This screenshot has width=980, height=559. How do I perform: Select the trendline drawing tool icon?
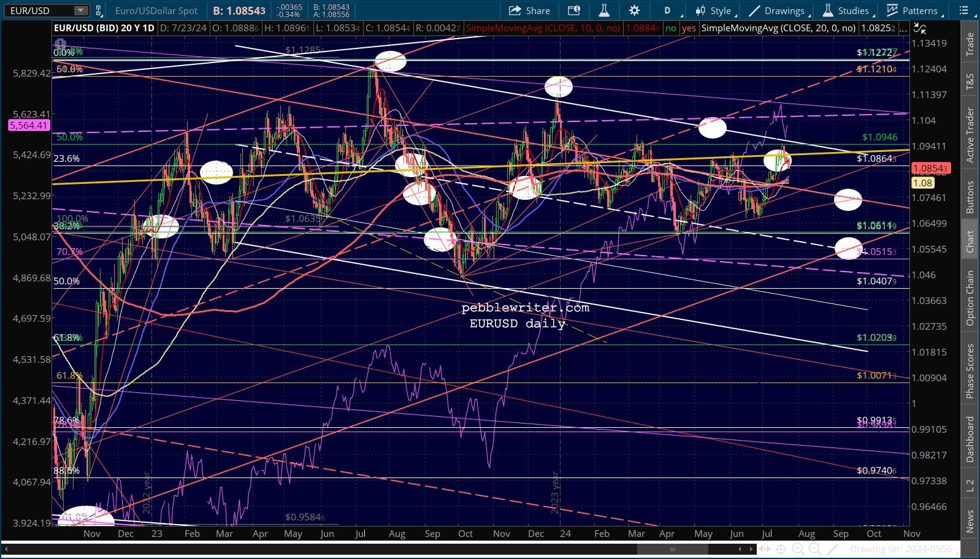832,549
